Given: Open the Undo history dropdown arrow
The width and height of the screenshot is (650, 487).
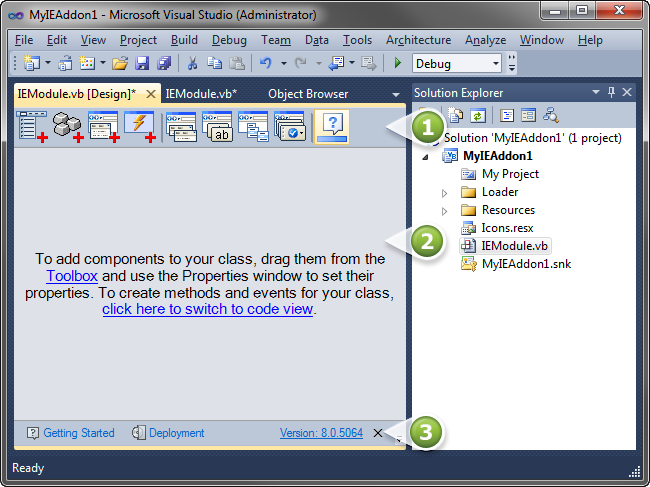Looking at the screenshot, I should (x=284, y=63).
